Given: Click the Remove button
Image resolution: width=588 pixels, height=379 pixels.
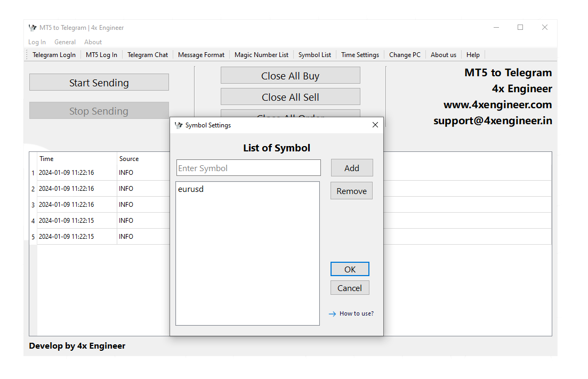Looking at the screenshot, I should pyautogui.click(x=351, y=191).
